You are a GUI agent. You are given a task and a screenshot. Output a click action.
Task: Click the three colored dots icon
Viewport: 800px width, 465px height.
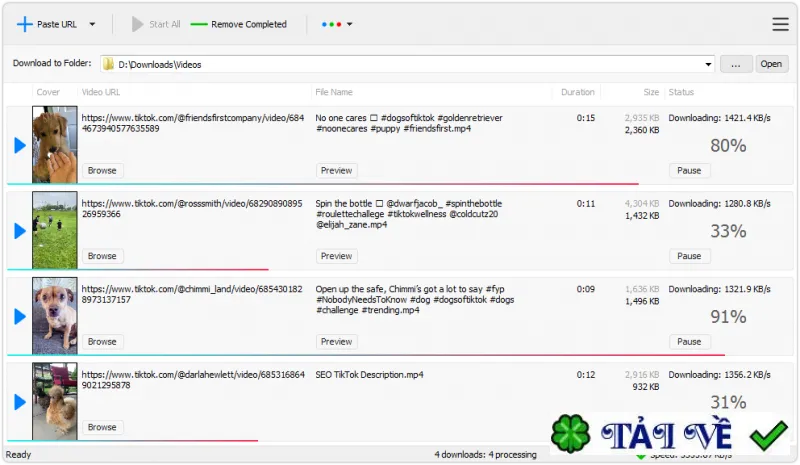pos(332,24)
